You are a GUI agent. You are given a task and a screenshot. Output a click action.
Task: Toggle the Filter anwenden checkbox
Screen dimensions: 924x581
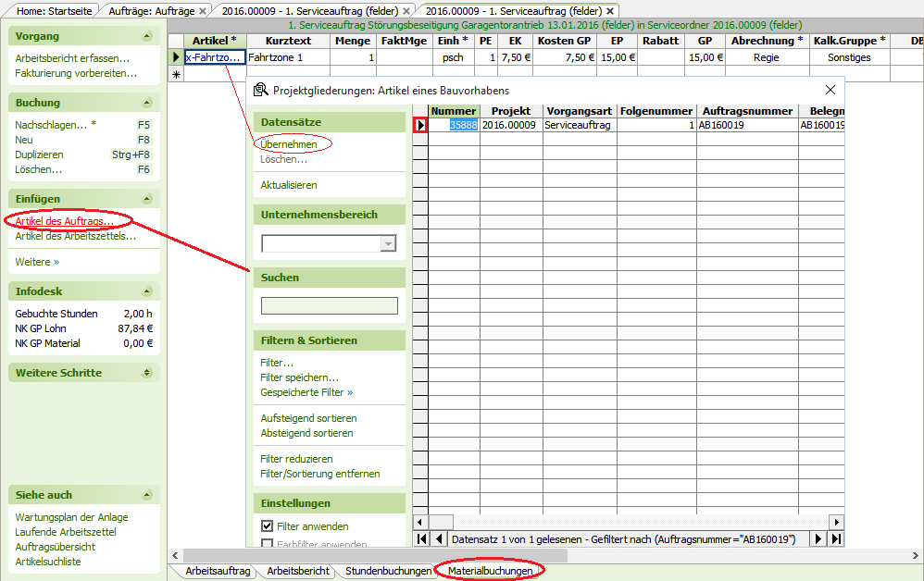(x=268, y=526)
